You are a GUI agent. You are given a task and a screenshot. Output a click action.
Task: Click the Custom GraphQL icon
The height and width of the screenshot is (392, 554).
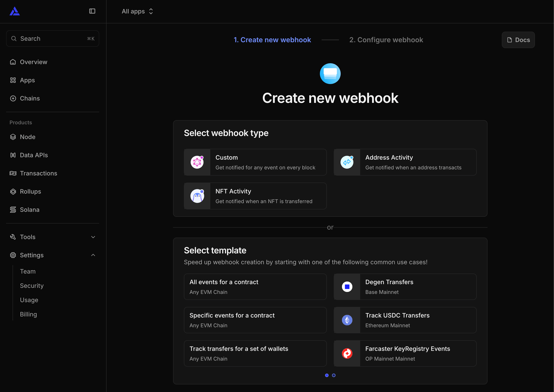197,162
